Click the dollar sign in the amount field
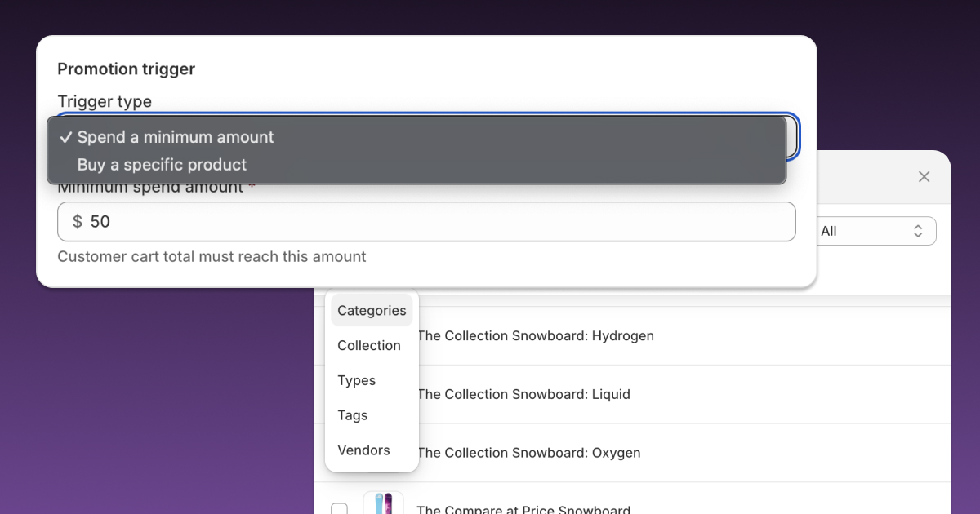The image size is (980, 514). [x=78, y=222]
